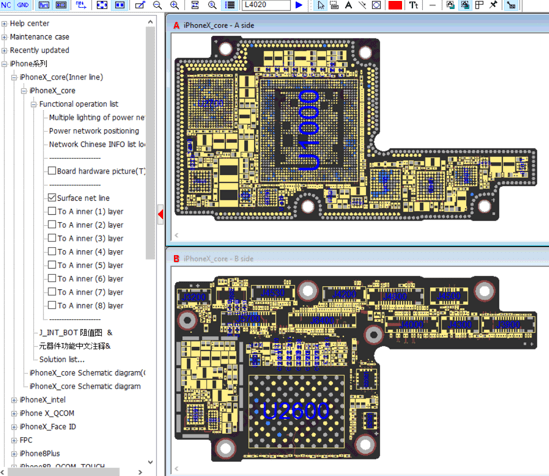Click the L4020 component search field
Image resolution: width=549 pixels, height=476 pixels.
[266, 5]
